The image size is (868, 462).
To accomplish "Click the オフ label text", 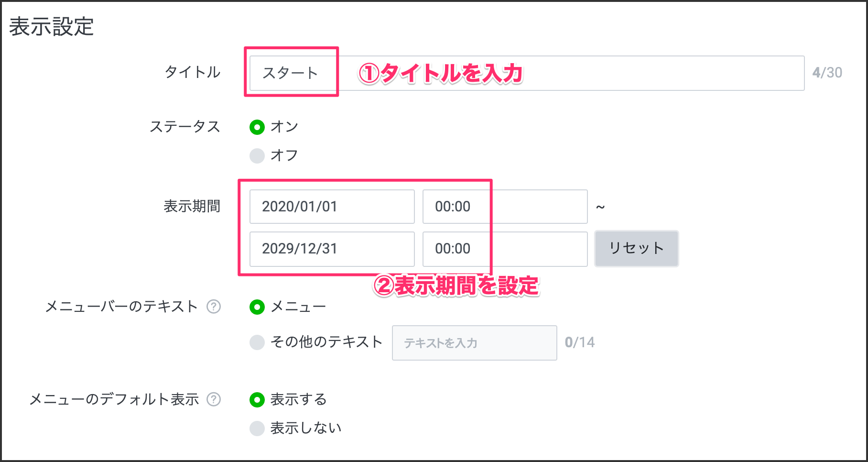I will 284,155.
